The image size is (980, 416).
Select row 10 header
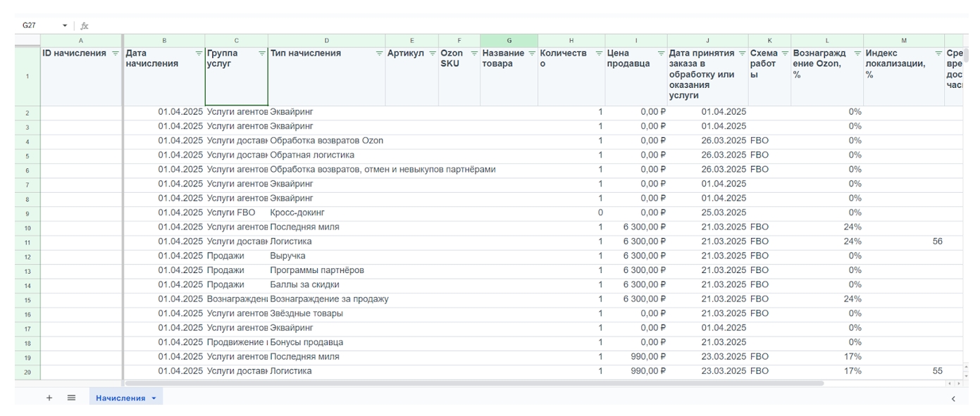27,227
